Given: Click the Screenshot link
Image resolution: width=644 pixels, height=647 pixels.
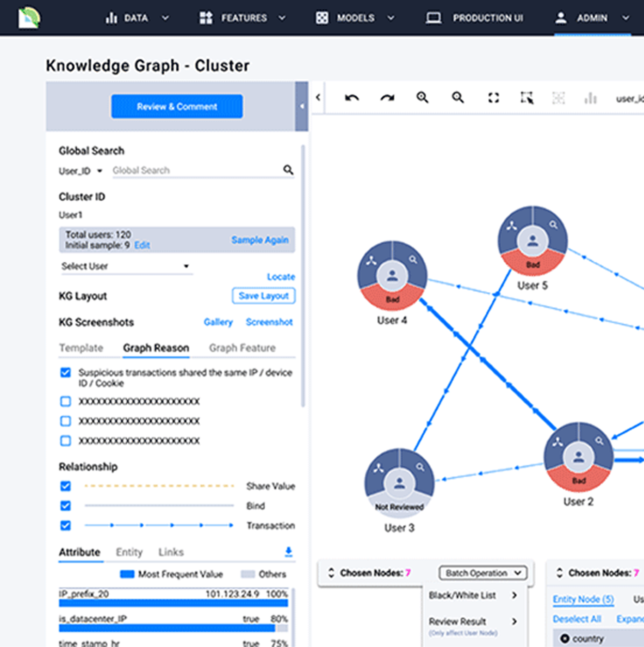Looking at the screenshot, I should (269, 322).
